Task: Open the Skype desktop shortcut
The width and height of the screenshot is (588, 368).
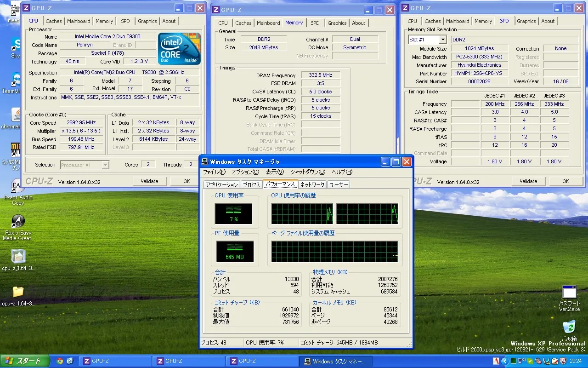Action: coord(17,45)
